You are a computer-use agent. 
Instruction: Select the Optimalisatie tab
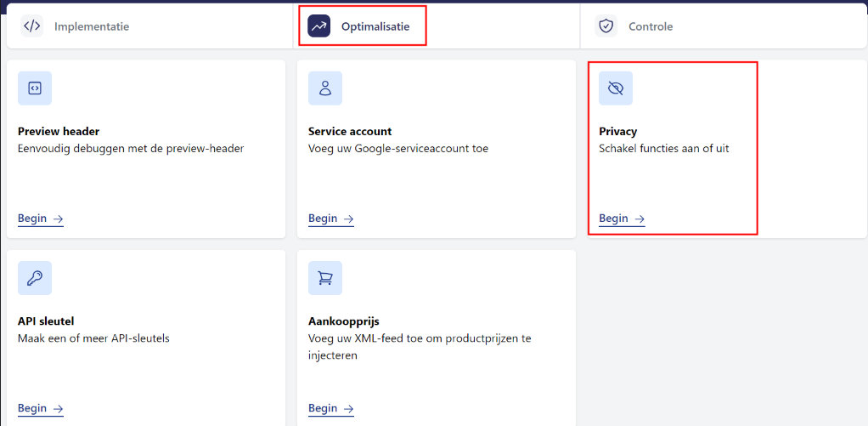click(x=375, y=26)
